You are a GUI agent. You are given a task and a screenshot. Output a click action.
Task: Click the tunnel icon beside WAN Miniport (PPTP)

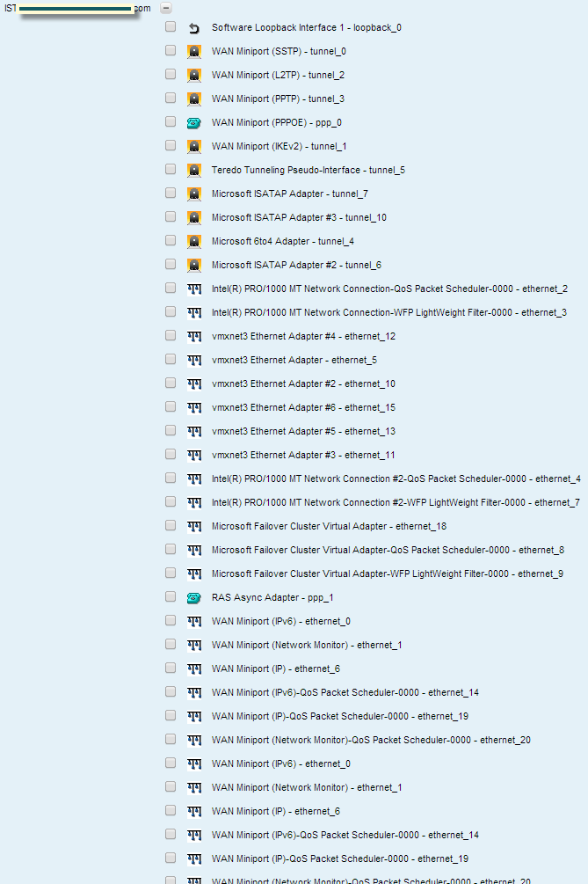tap(194, 99)
